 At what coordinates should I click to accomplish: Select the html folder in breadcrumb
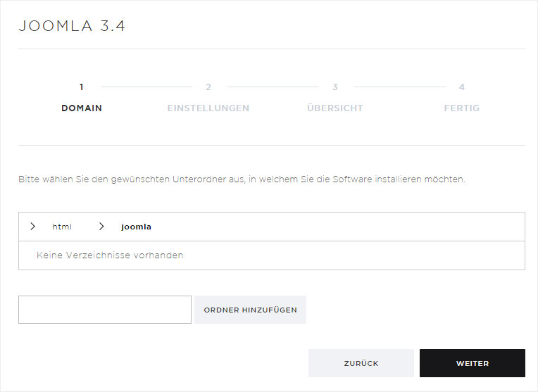(x=62, y=227)
